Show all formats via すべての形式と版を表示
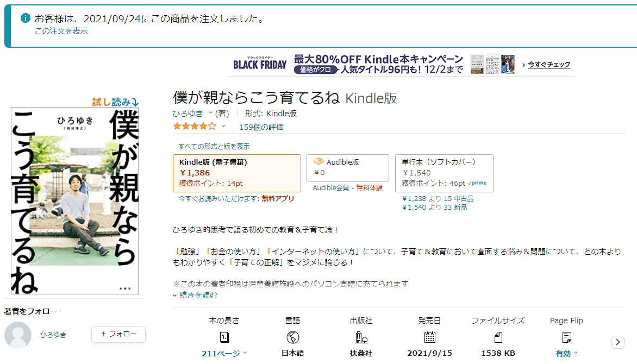The image size is (637, 364). pos(214,146)
